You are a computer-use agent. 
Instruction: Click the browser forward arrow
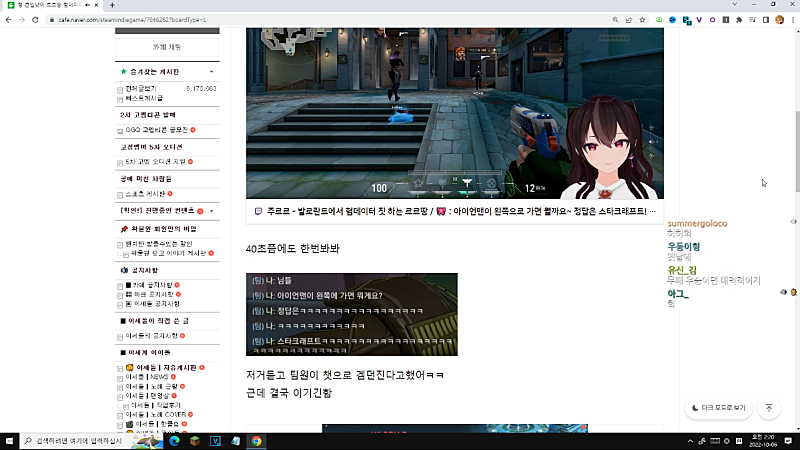coord(21,19)
